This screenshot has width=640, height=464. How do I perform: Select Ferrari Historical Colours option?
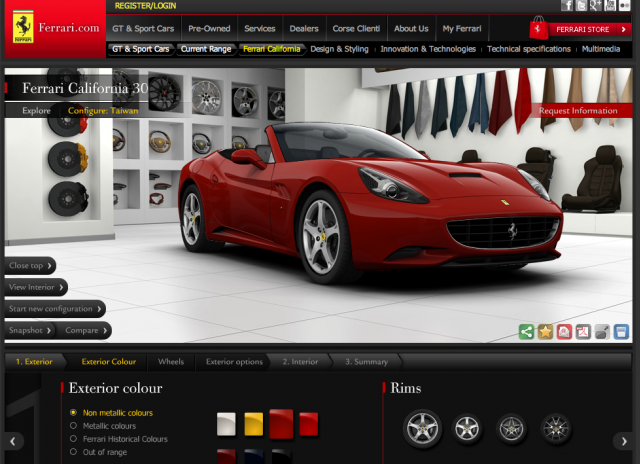click(119, 439)
